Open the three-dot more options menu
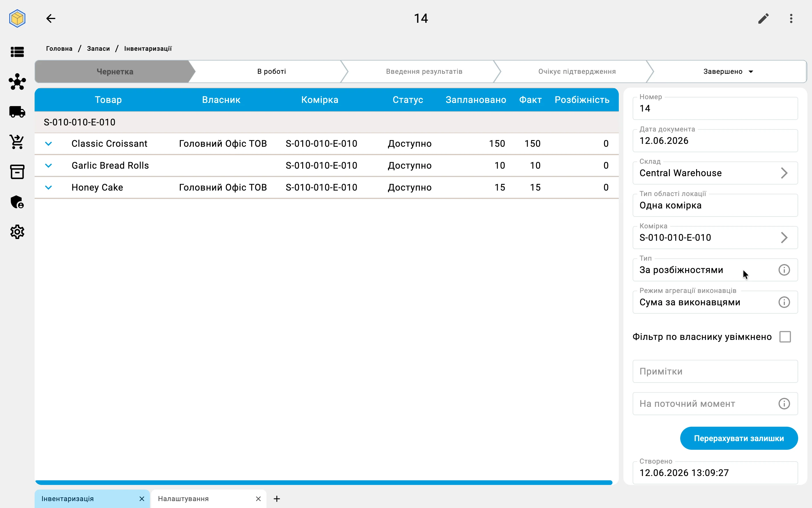812x508 pixels. pyautogui.click(x=791, y=18)
